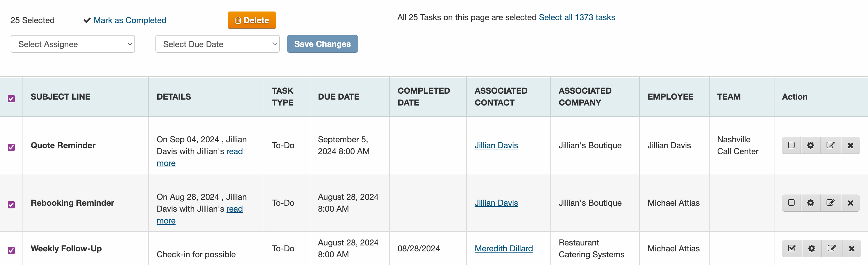Click Select all 1373 tasks link
Image resolution: width=868 pixels, height=265 pixels.
pos(576,17)
